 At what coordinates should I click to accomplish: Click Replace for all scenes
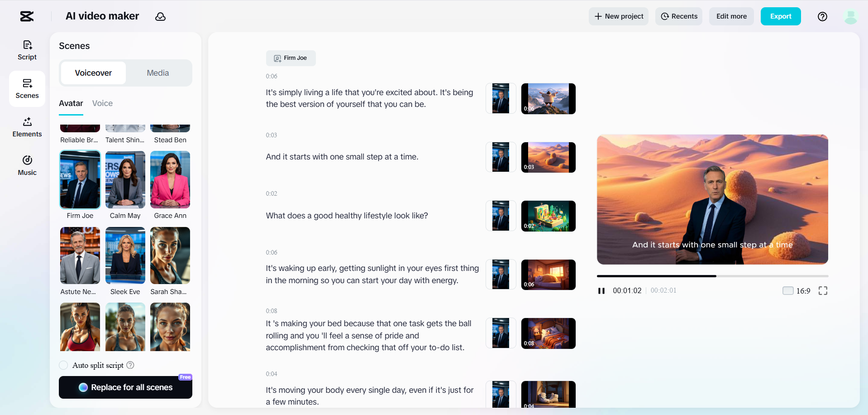pyautogui.click(x=125, y=387)
